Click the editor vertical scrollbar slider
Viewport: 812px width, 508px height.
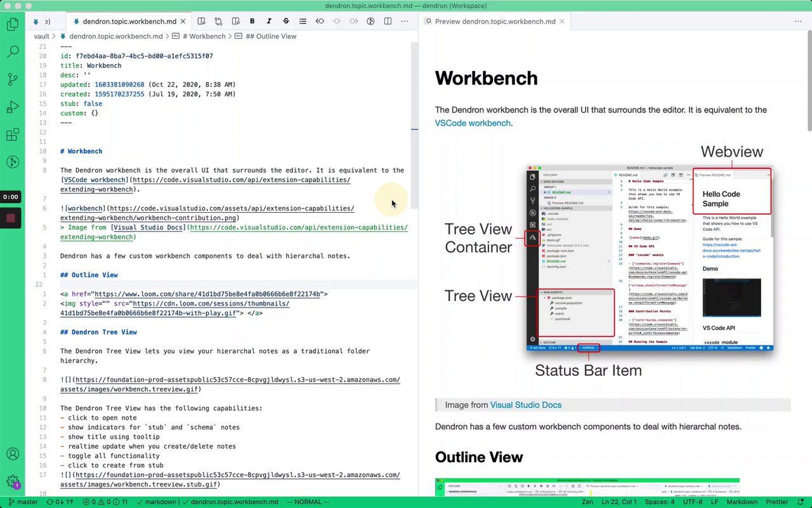coord(415,125)
